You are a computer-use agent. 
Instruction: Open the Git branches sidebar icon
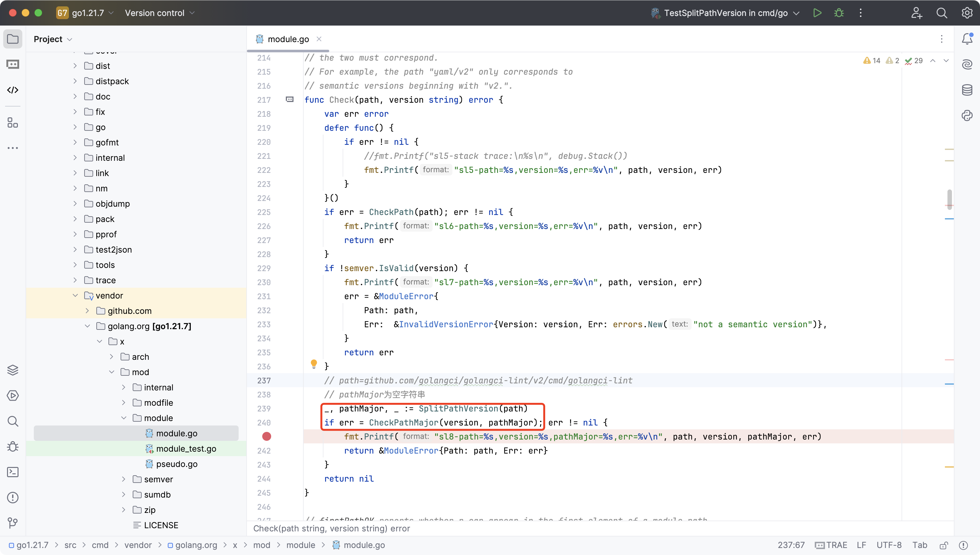tap(12, 523)
